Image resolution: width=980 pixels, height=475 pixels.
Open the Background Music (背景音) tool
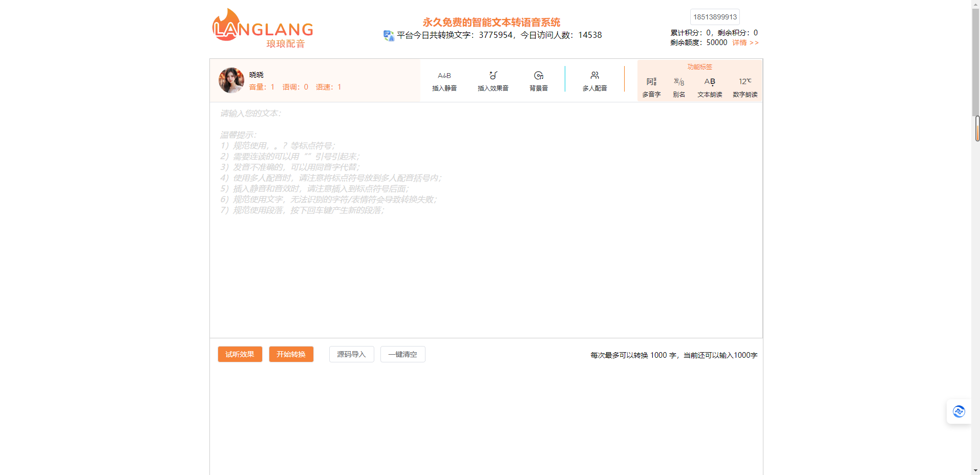point(538,76)
